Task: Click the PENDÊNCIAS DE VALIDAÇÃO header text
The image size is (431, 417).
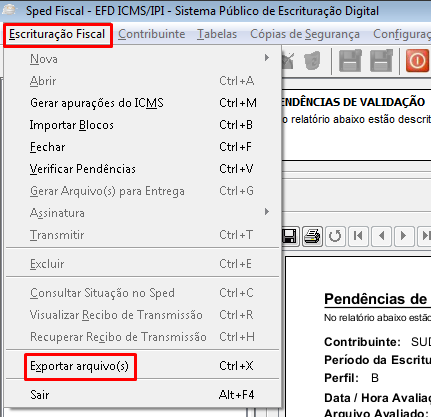Action: [353, 102]
